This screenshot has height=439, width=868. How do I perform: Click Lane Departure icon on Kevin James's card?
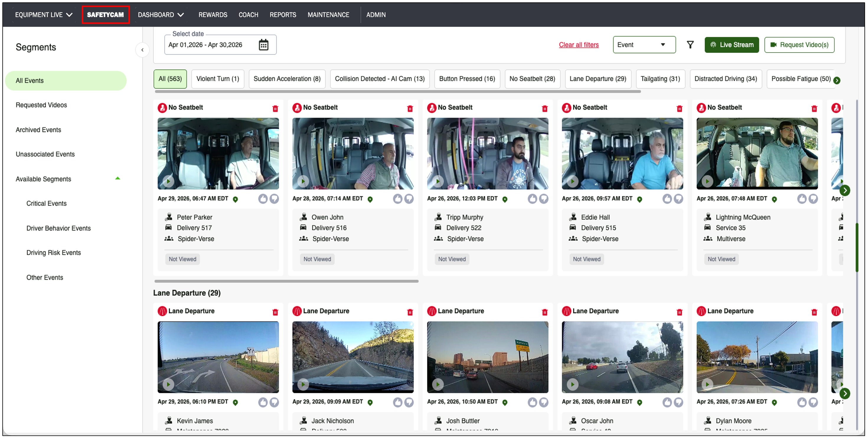coord(162,311)
